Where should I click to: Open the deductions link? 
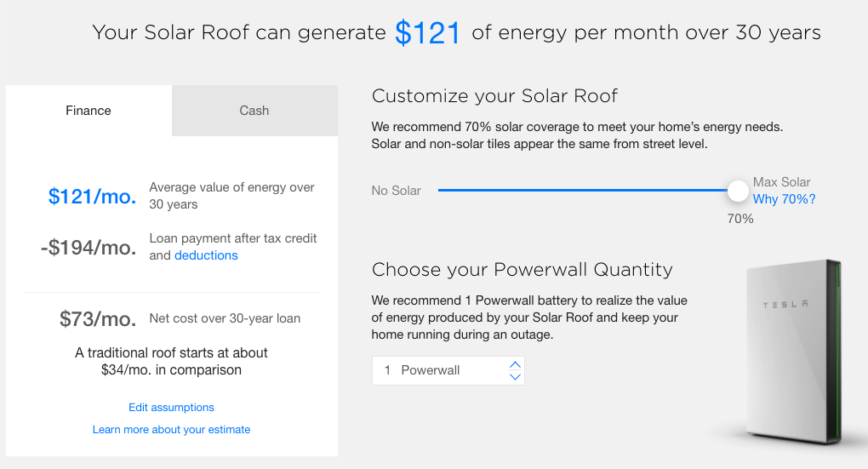206,255
